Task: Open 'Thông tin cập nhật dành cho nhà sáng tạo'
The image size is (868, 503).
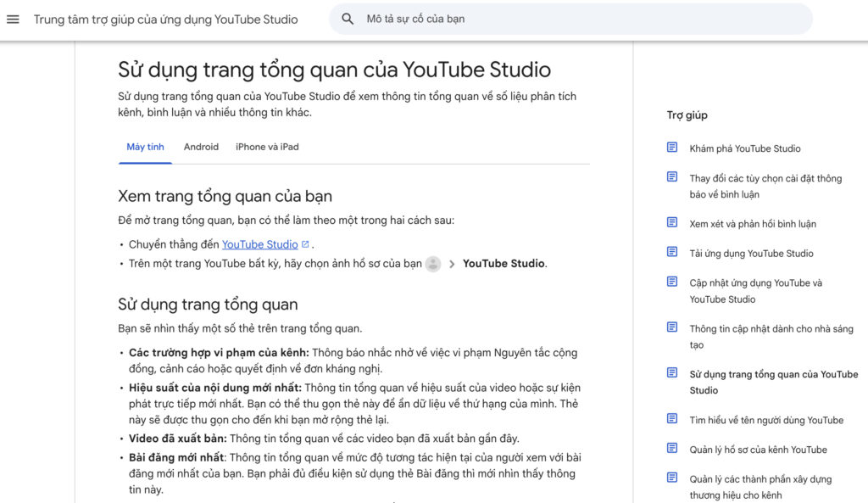Action: [x=771, y=337]
